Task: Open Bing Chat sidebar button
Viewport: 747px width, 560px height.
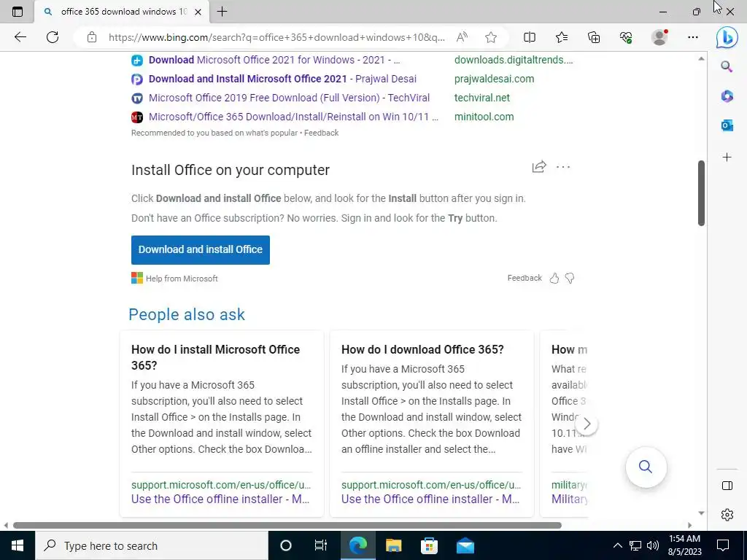Action: point(727,38)
